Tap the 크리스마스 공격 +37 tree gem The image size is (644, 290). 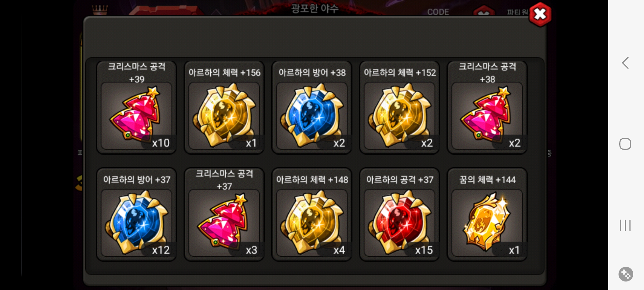pos(224,214)
